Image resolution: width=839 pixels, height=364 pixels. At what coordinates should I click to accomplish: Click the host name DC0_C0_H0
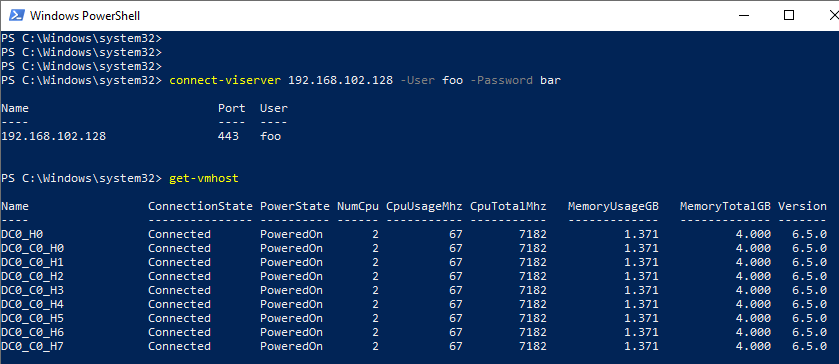[33, 248]
